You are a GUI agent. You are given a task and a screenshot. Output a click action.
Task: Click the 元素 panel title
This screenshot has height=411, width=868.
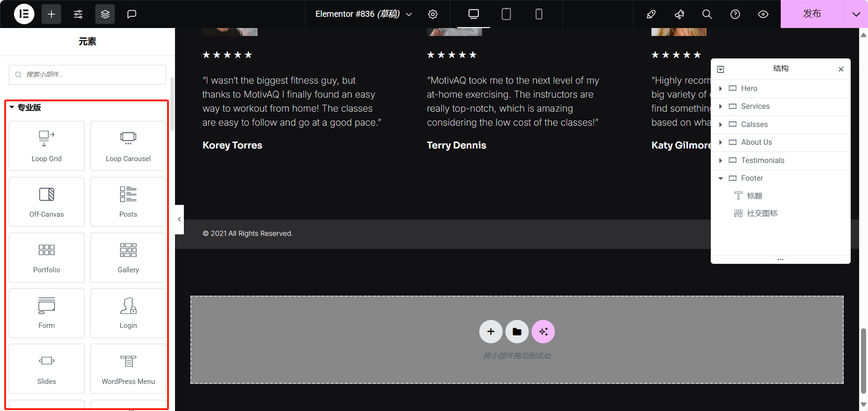pos(87,42)
